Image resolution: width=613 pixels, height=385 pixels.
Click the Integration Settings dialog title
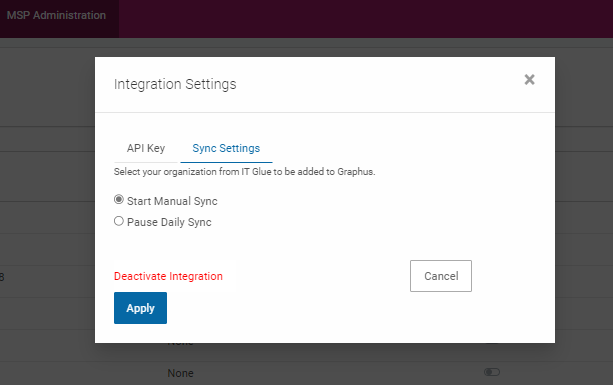[175, 84]
